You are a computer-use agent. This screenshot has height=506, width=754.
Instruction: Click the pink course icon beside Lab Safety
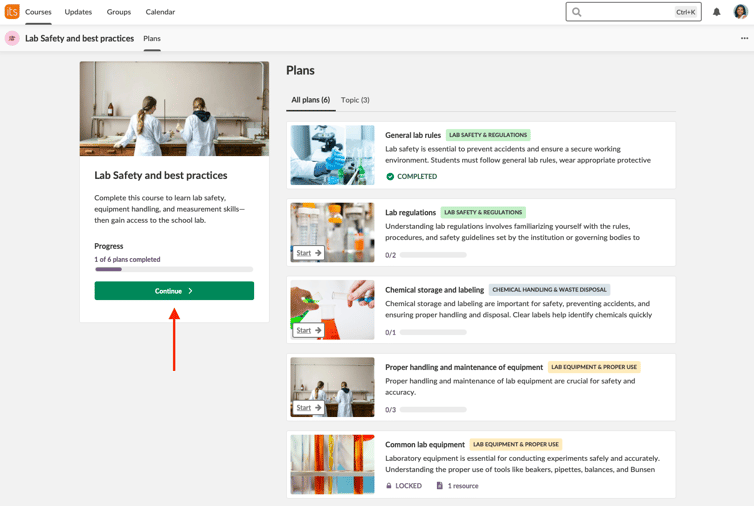pyautogui.click(x=12, y=38)
